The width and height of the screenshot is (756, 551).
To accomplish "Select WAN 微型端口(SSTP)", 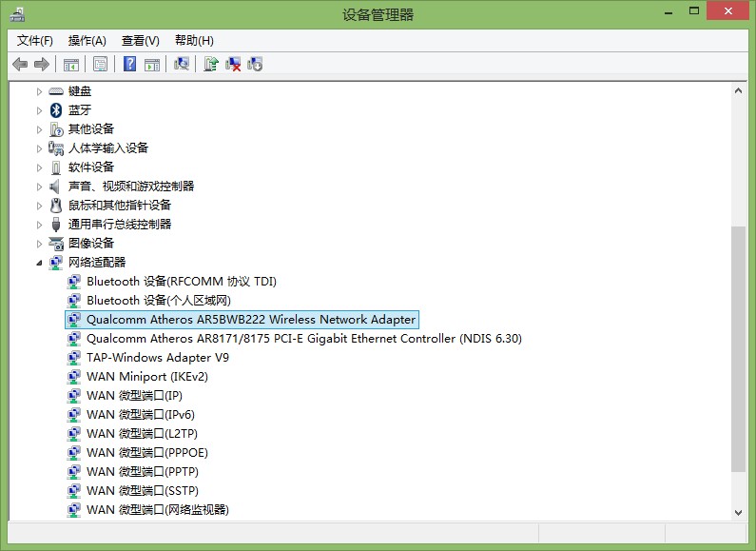I will pos(143,491).
